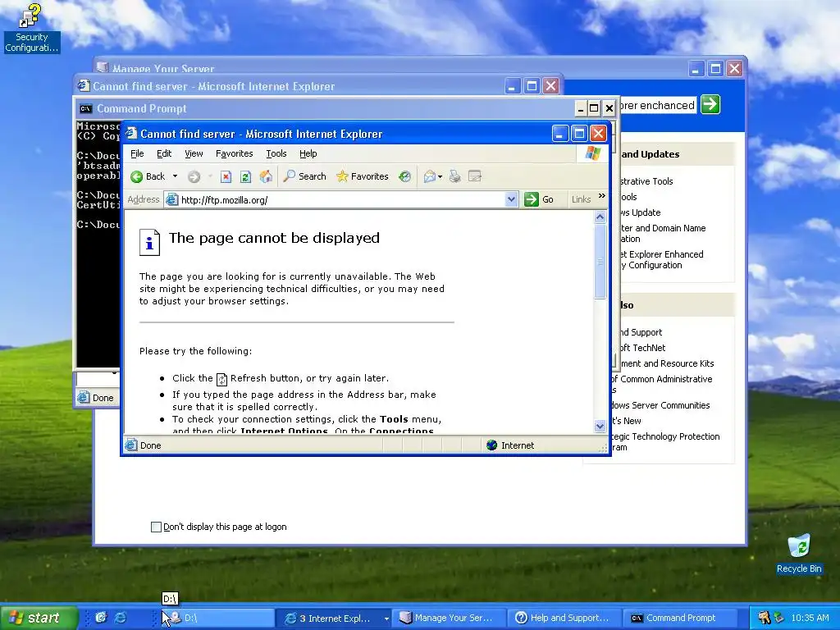Viewport: 840px width, 630px height.
Task: Select the Recycle Bin desktop icon
Action: (799, 554)
